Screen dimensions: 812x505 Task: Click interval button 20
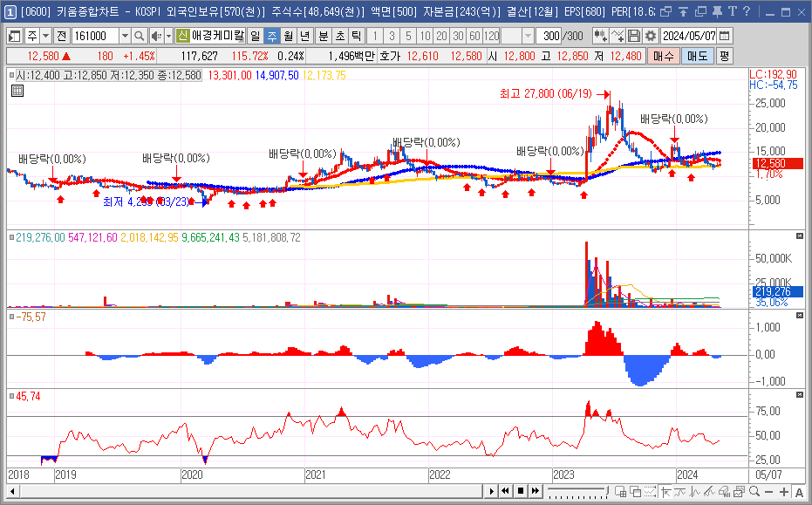441,36
